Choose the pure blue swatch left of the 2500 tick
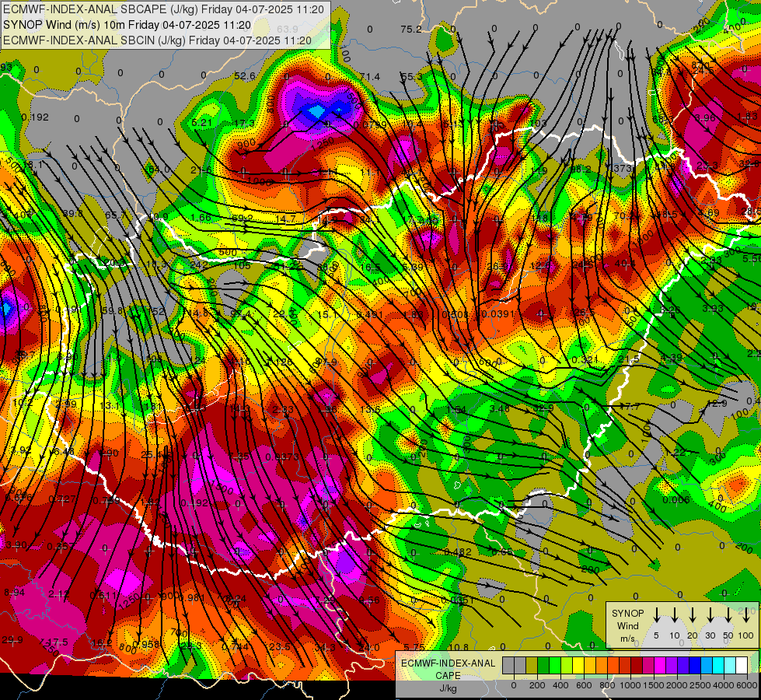The image size is (761, 700). (x=694, y=666)
